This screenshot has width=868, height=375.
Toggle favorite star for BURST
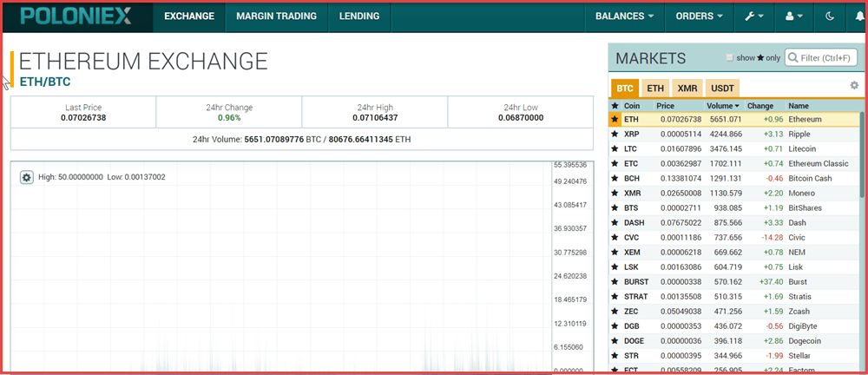(x=614, y=281)
